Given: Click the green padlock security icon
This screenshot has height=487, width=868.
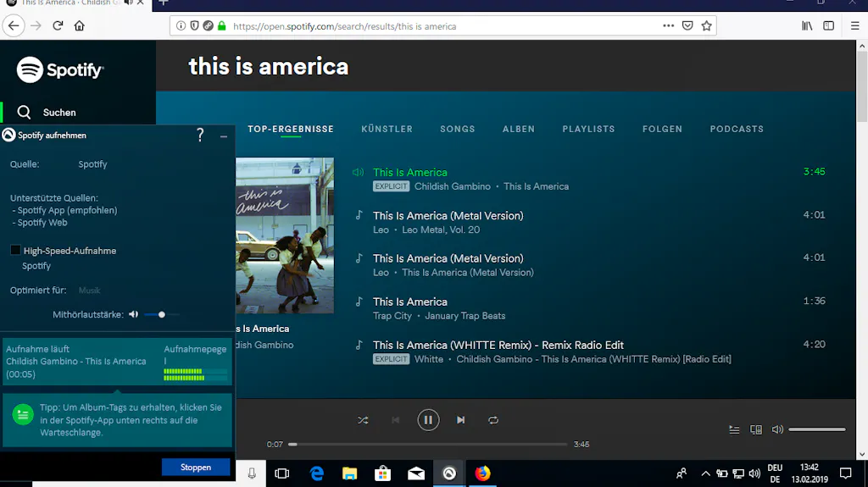Looking at the screenshot, I should point(222,26).
